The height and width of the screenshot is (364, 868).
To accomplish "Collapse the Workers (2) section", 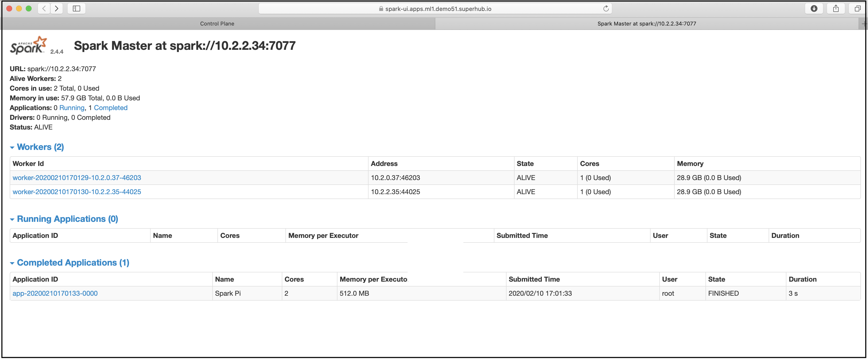I will tap(37, 147).
